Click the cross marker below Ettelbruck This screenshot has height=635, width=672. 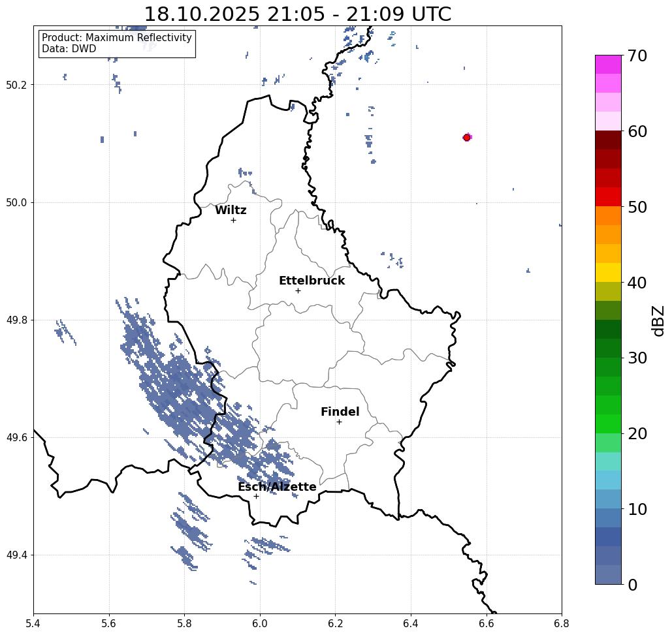(298, 290)
